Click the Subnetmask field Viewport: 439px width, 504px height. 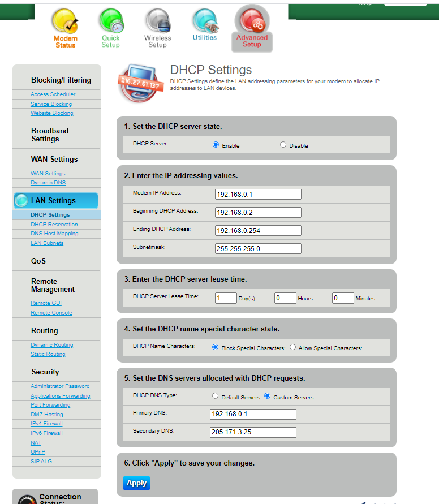click(258, 248)
